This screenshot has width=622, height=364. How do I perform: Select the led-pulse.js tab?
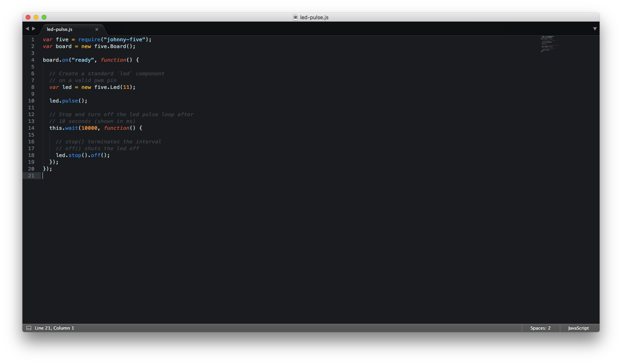[60, 29]
